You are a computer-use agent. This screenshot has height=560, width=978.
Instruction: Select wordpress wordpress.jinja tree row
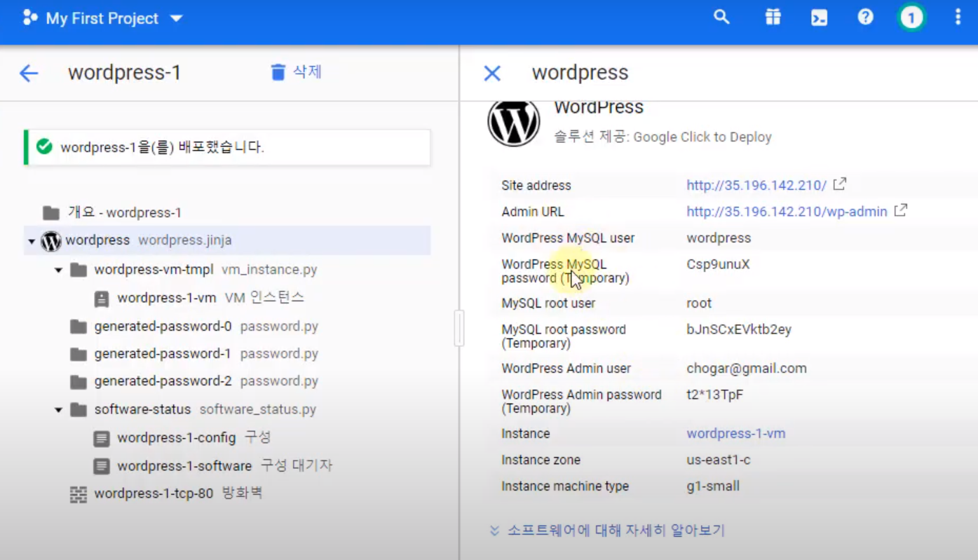(227, 240)
